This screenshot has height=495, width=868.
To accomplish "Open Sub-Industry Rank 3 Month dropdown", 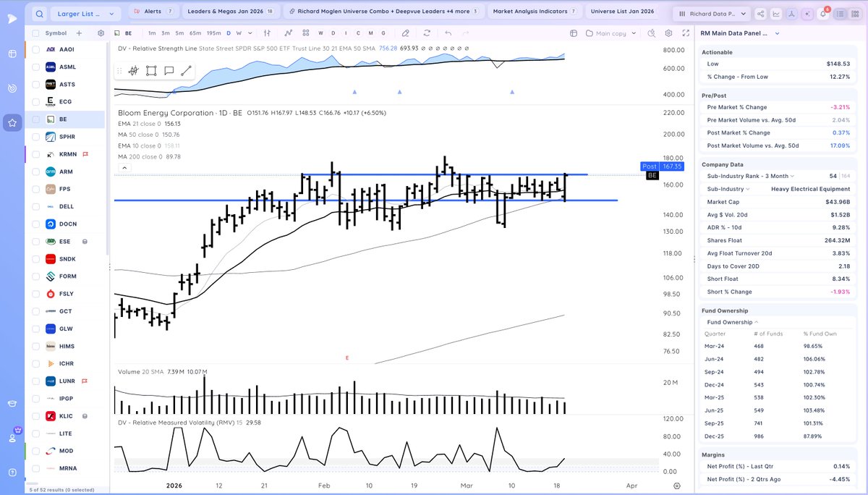I will click(x=751, y=176).
